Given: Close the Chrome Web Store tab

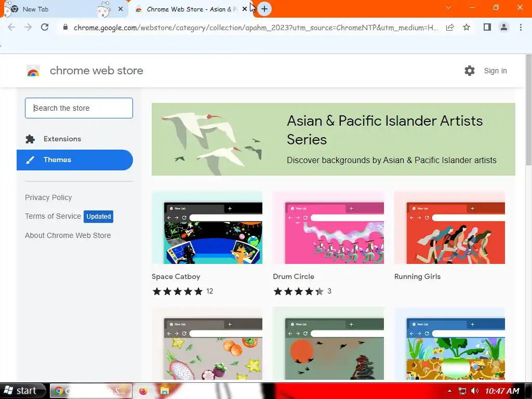Looking at the screenshot, I should coord(245,9).
